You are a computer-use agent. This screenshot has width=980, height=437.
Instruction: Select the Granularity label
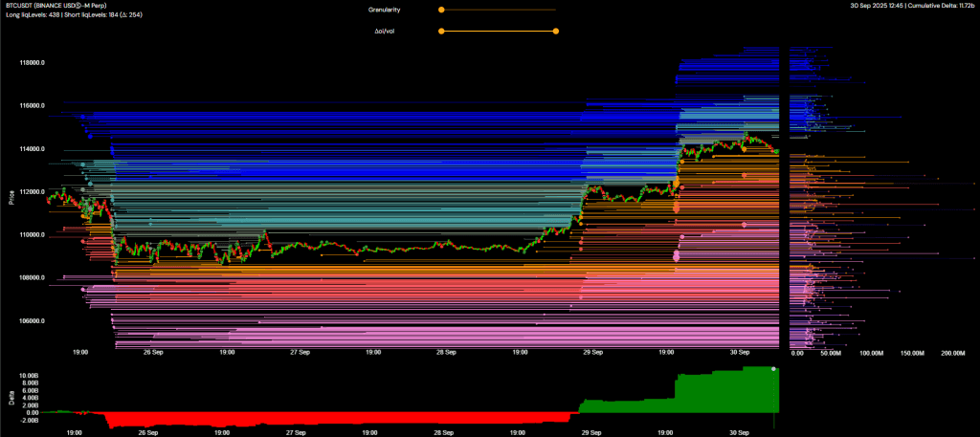pyautogui.click(x=385, y=10)
